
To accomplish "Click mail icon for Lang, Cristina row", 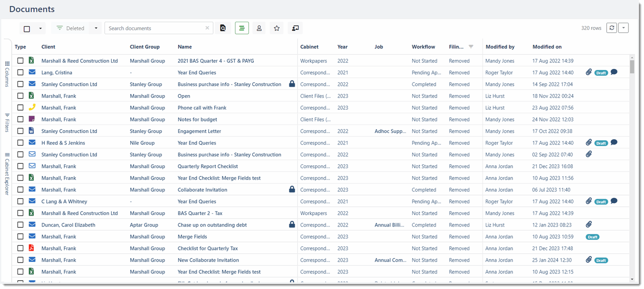I will (x=32, y=72).
